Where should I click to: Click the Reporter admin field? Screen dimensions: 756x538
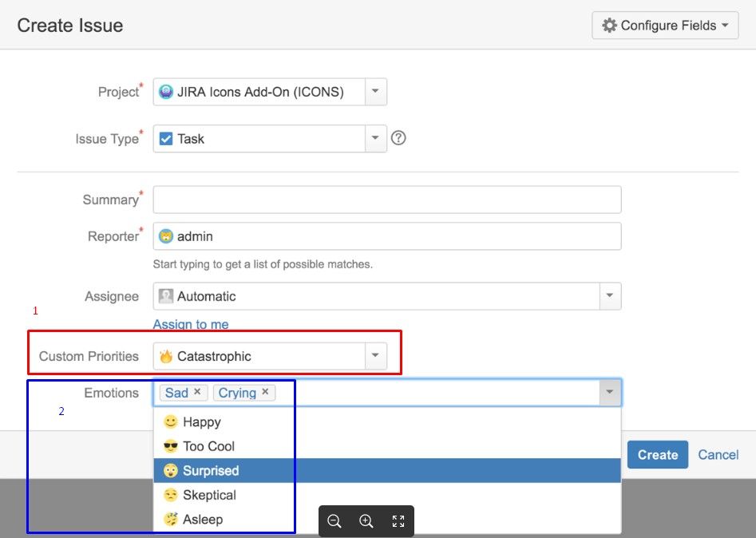coord(387,236)
